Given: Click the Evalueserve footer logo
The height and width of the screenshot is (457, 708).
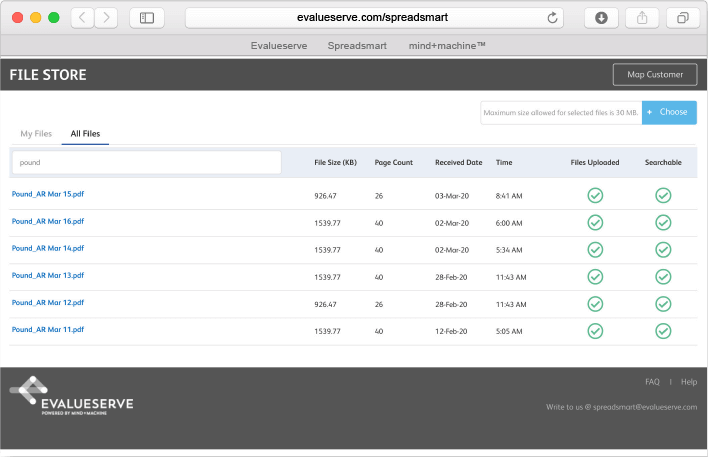Looking at the screenshot, I should [x=71, y=396].
